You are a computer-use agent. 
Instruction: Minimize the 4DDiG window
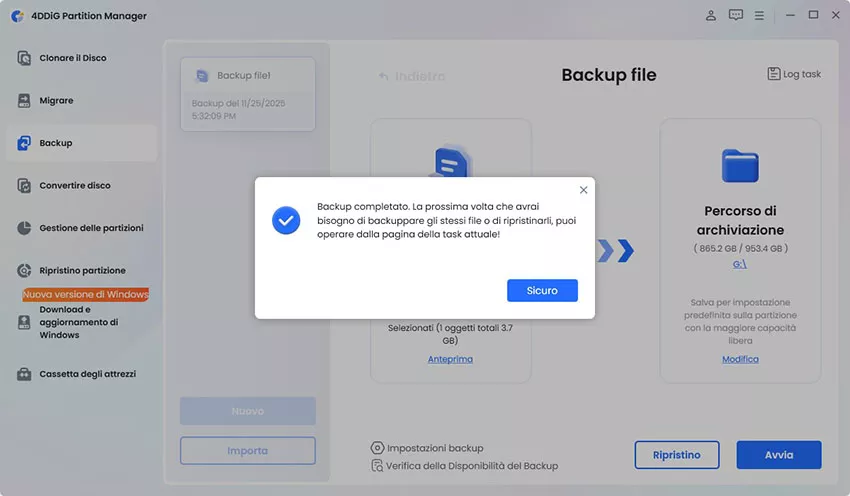click(x=790, y=15)
